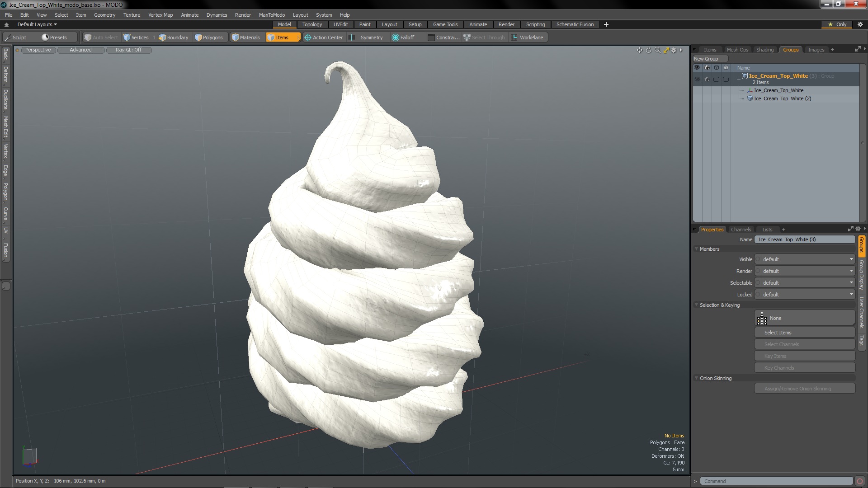Toggle the Only layout star option
868x488 pixels.
837,24
